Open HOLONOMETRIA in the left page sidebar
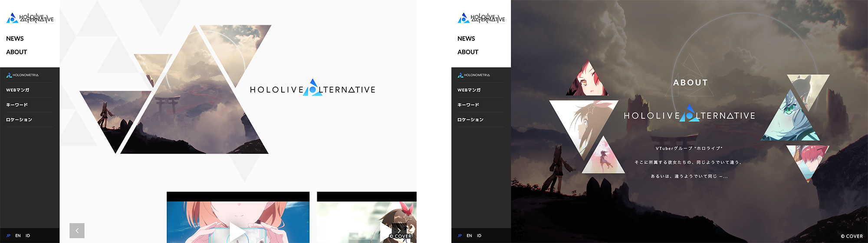 23,75
